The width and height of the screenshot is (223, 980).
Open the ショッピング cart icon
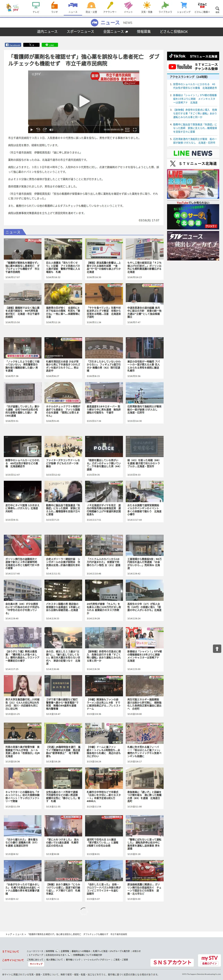184,7
